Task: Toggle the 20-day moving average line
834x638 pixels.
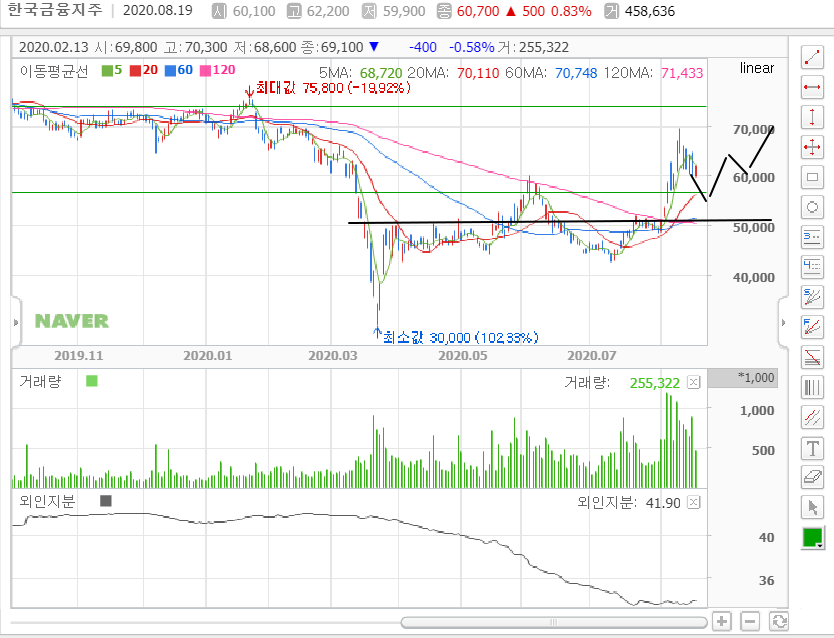Action: 144,70
